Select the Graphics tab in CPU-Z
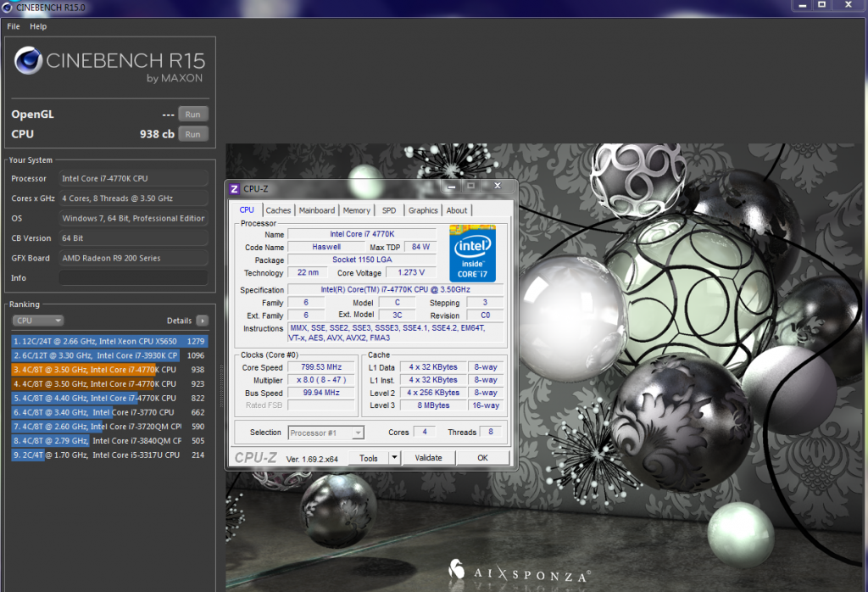Screen dimensions: 868x592 [x=423, y=210]
